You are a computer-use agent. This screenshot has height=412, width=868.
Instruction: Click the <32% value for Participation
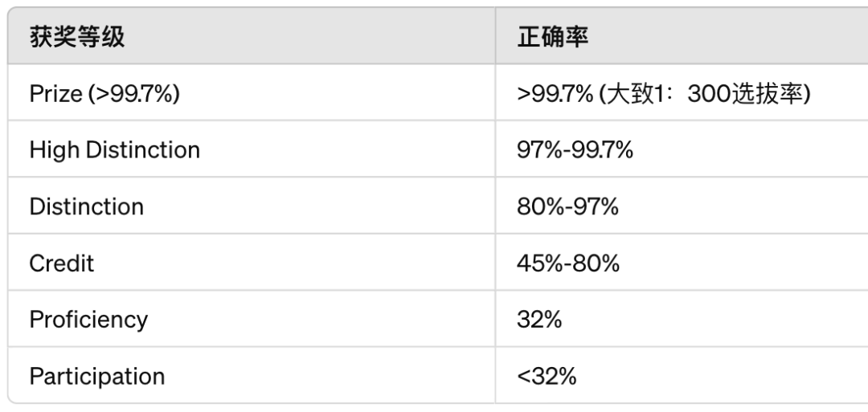tap(547, 375)
